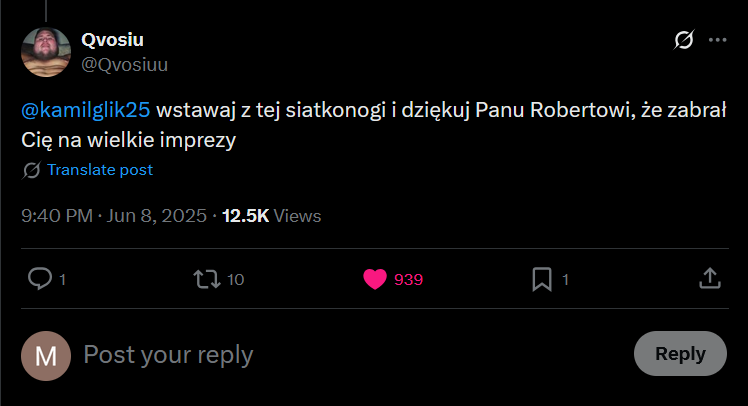
Task: Open the @Qvosiuu handle
Action: [123, 65]
